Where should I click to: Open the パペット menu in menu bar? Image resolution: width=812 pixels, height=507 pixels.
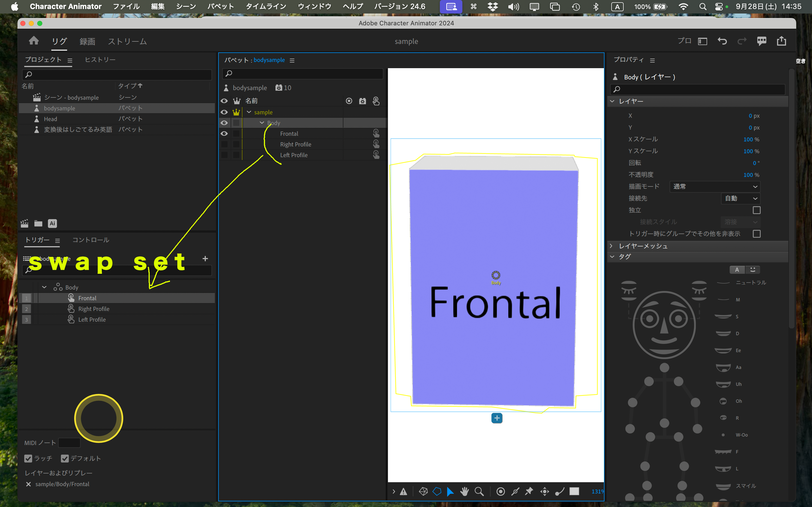point(220,6)
